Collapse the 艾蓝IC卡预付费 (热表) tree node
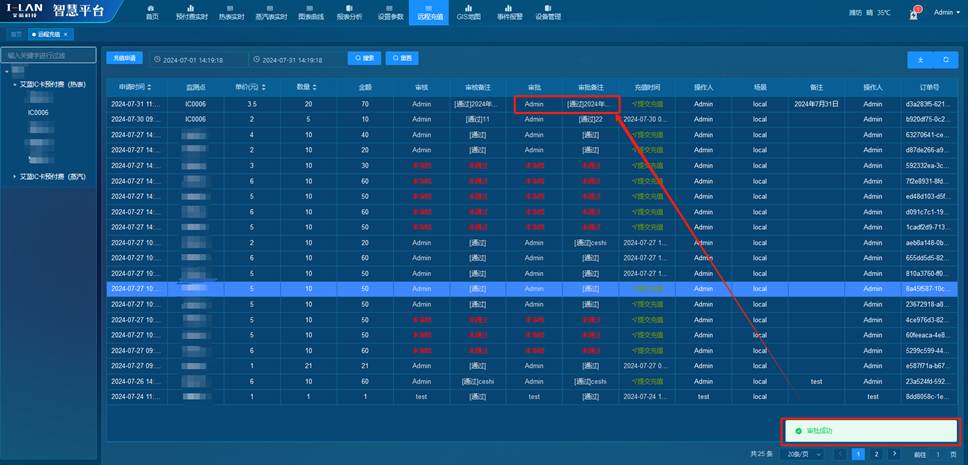This screenshot has height=465, width=968. pos(14,86)
